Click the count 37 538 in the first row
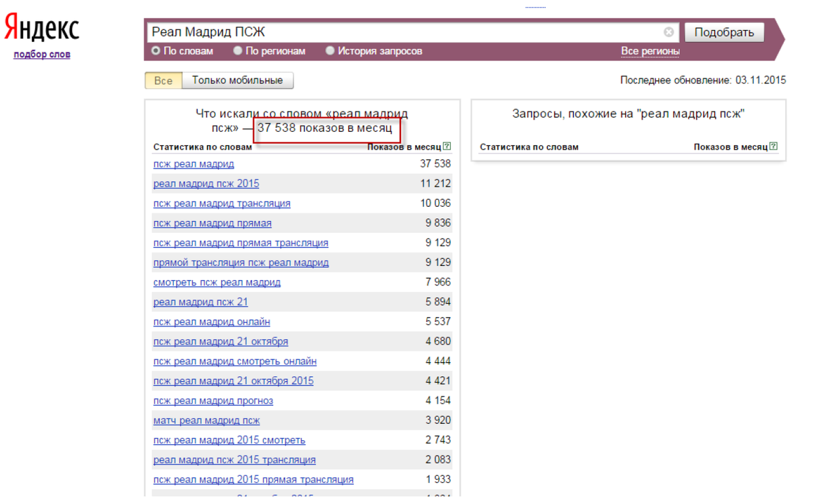 pos(436,164)
